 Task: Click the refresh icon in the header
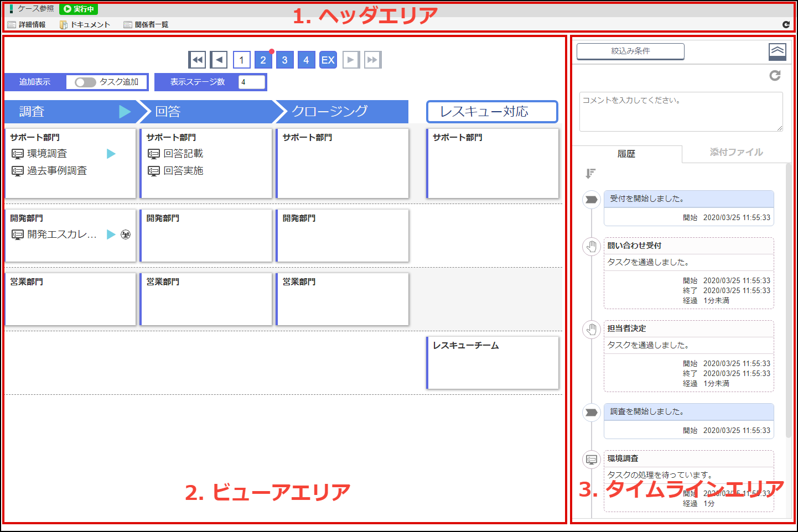click(786, 24)
